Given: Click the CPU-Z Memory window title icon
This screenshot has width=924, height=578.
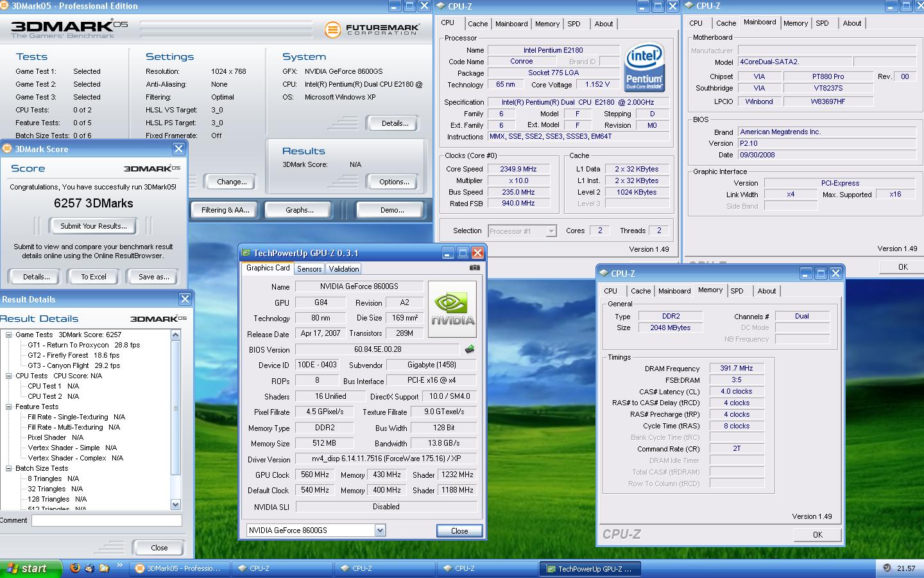Looking at the screenshot, I should click(604, 274).
